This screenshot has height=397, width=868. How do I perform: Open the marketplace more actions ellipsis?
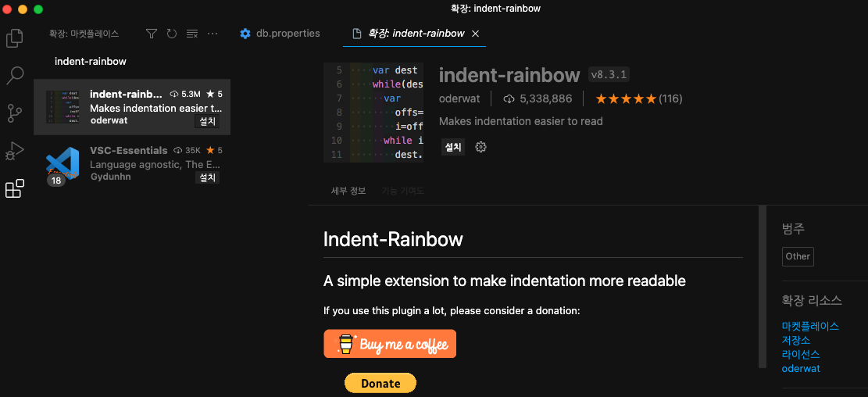[213, 34]
